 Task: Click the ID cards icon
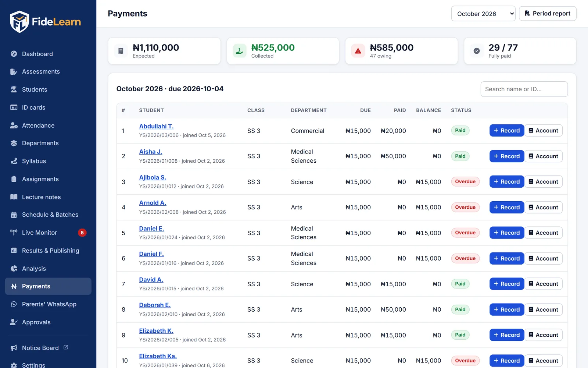pyautogui.click(x=14, y=107)
